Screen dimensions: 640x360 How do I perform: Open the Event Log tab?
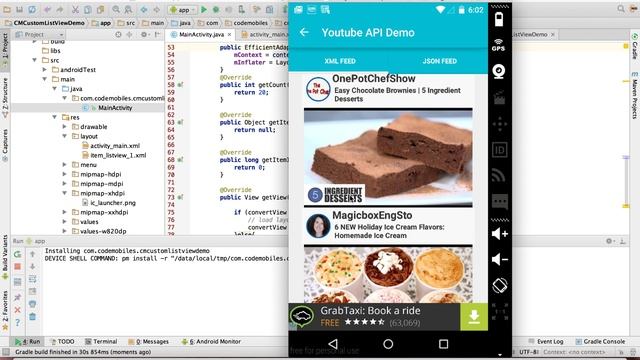pyautogui.click(x=546, y=342)
